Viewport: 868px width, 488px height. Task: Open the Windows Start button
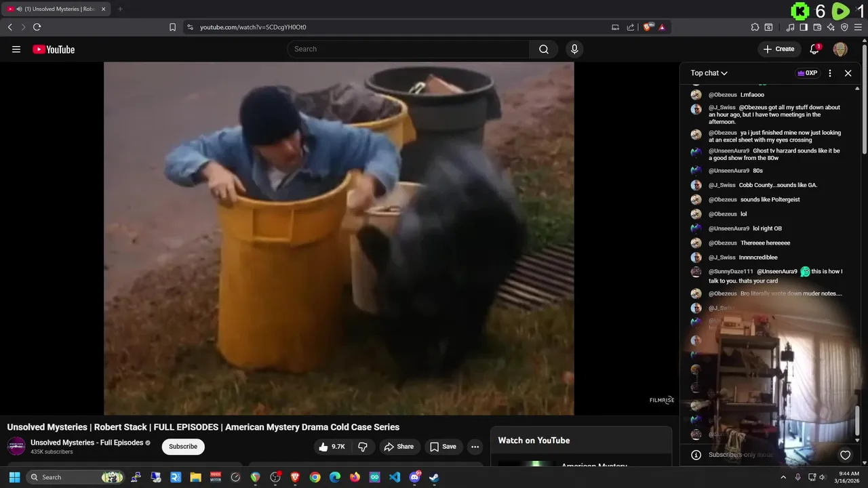(14, 477)
